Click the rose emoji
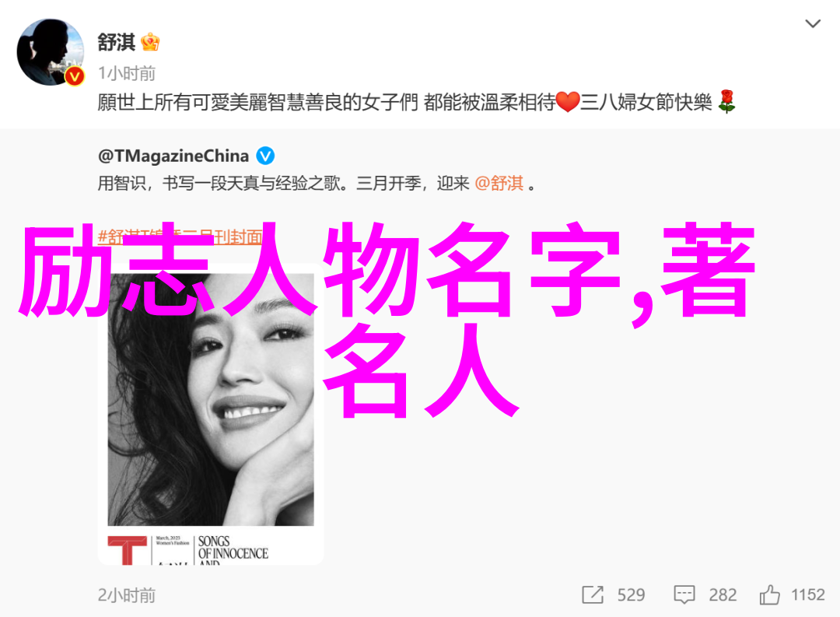 click(x=726, y=101)
